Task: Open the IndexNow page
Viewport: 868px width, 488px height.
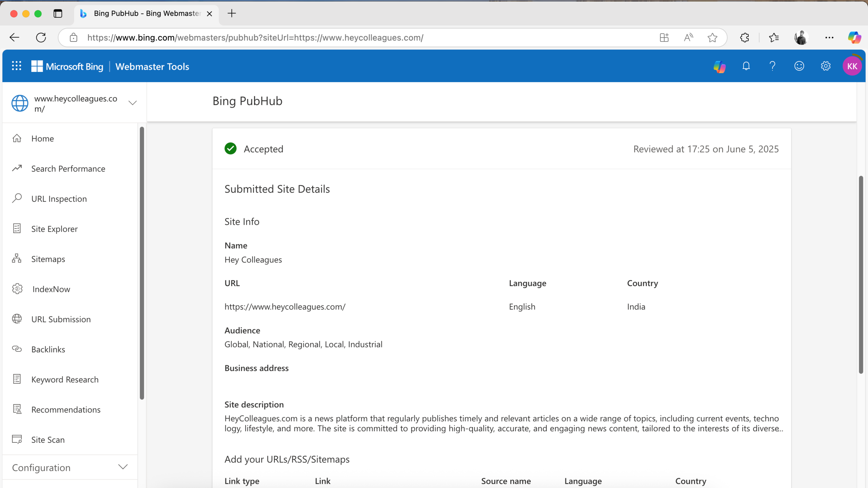Action: pos(51,289)
